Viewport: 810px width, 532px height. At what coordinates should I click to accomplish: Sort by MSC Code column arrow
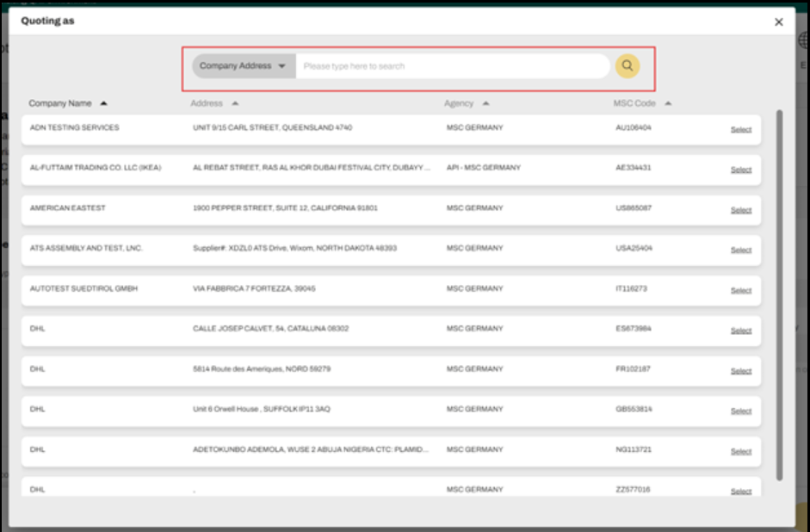[x=668, y=103]
